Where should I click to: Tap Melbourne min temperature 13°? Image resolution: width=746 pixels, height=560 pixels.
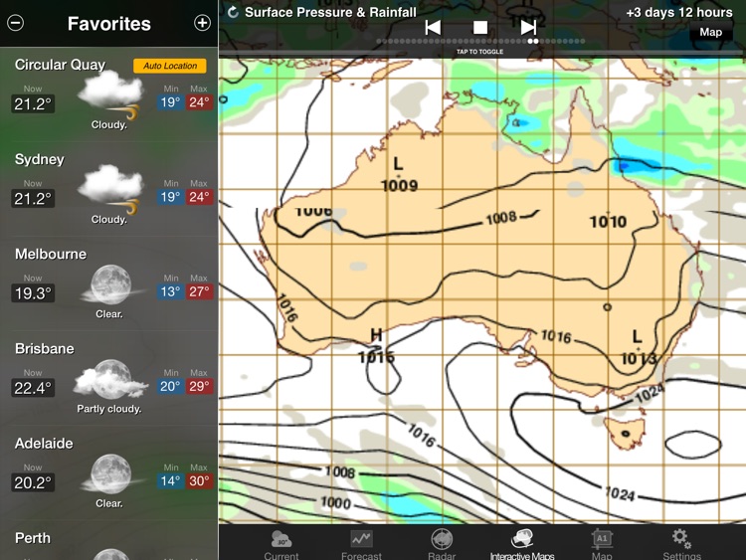point(170,291)
